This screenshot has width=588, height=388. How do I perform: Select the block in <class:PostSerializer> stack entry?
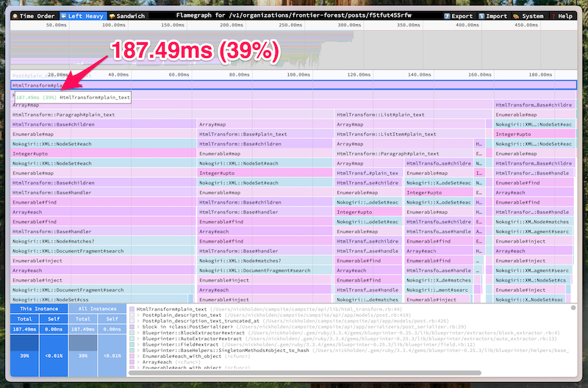(187, 327)
